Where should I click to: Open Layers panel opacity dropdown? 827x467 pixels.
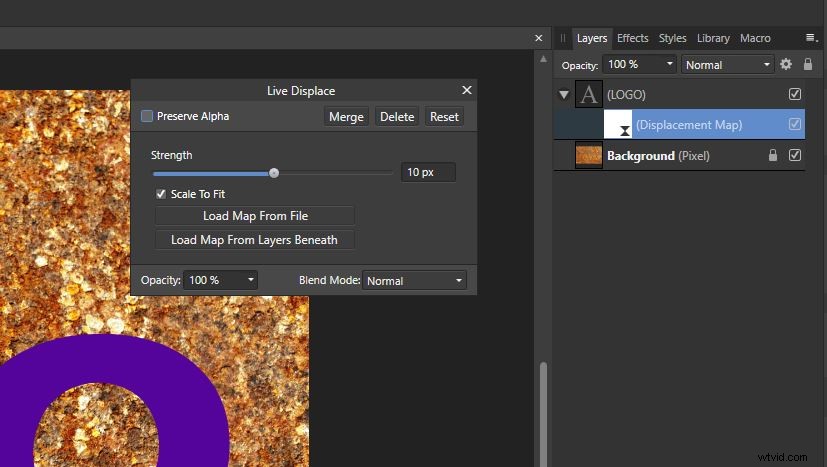tap(669, 64)
